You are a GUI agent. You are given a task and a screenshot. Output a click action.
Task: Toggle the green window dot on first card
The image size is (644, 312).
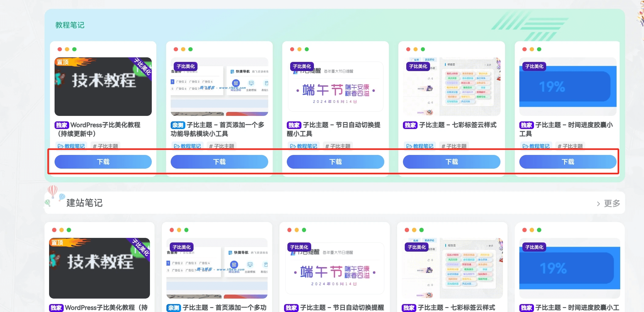74,49
